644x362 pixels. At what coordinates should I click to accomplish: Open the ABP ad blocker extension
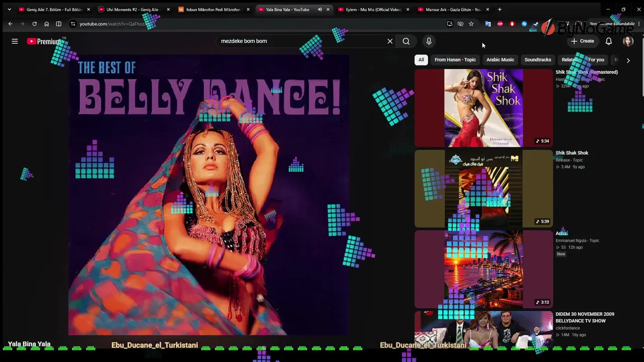pos(500,24)
